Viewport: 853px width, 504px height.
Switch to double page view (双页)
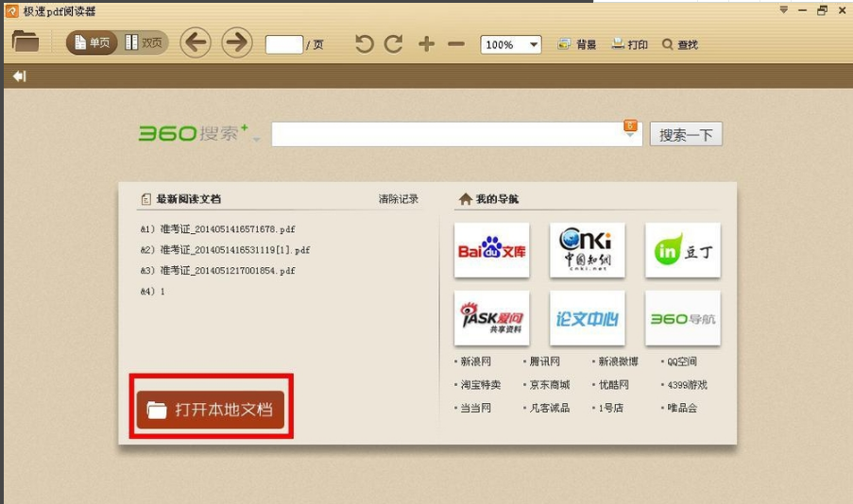tap(145, 42)
